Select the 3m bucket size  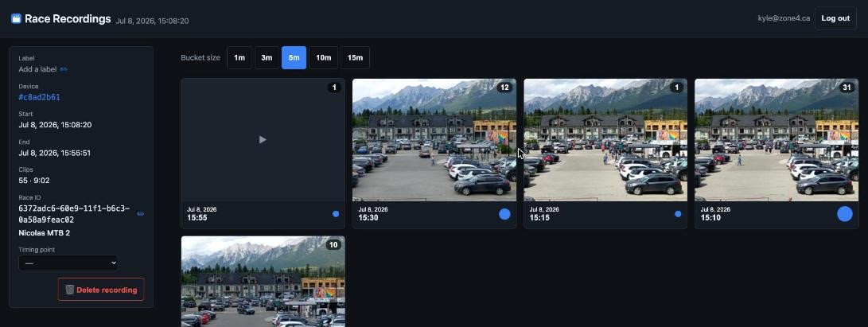[267, 57]
